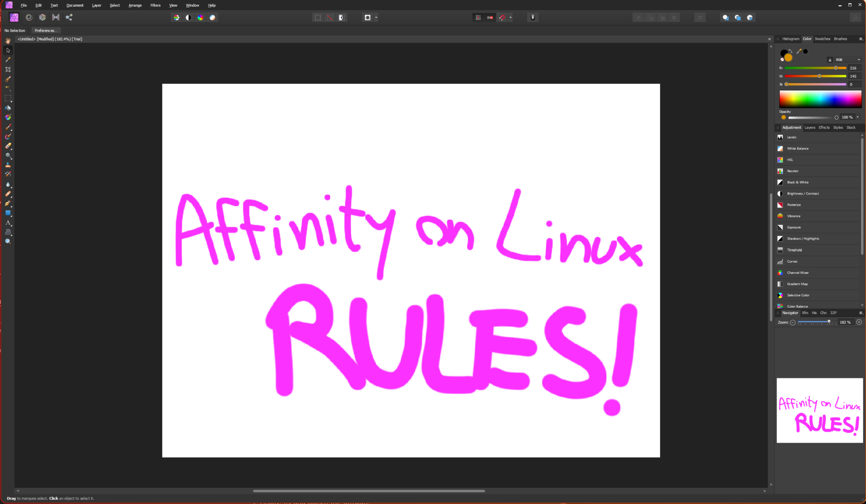Screen dimensions: 866x504
Task: Select the Flood Select magic wand tool
Action: pyautogui.click(x=8, y=88)
